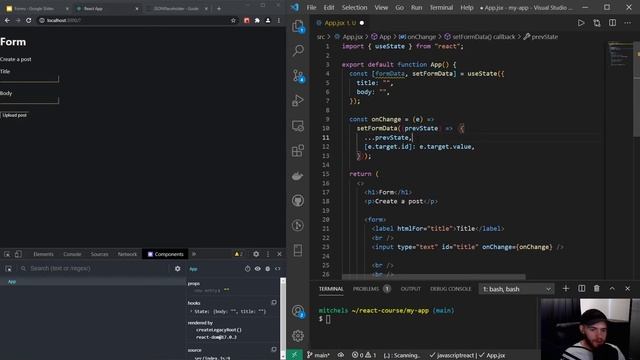Switch to the PROBLEMS panel tab
Screen dimensions: 640x360
[366, 289]
